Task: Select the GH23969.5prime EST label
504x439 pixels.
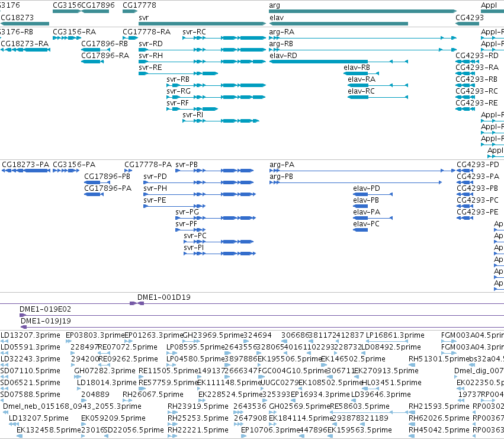Action: pos(213,335)
